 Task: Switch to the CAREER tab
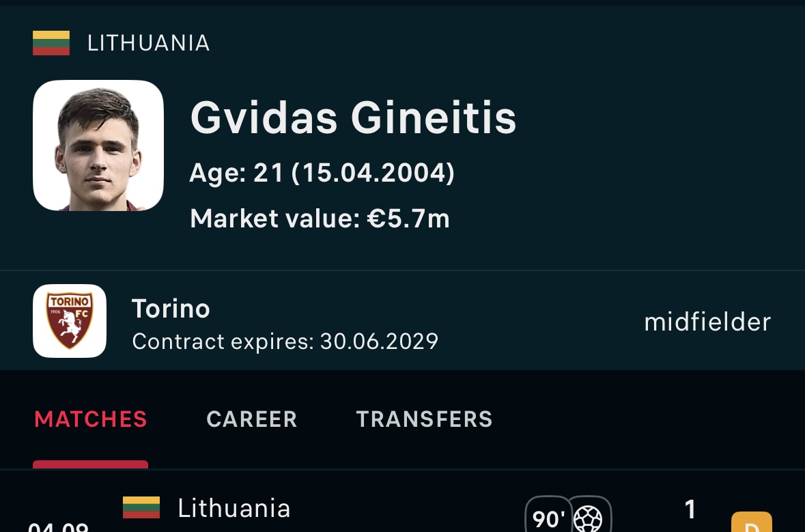[251, 419]
